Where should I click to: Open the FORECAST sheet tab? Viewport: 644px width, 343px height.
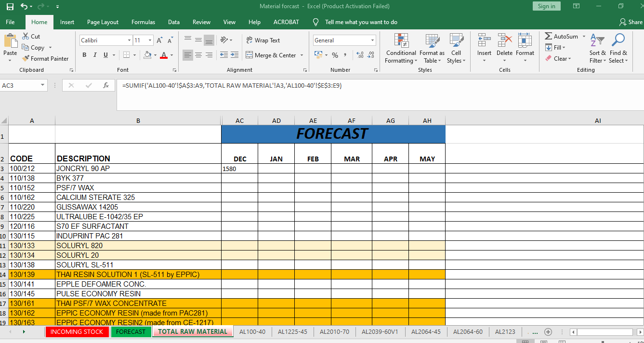[131, 332]
